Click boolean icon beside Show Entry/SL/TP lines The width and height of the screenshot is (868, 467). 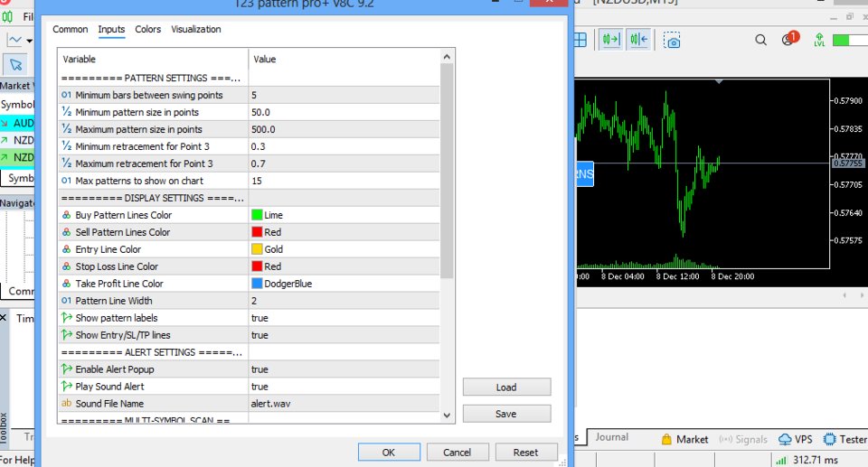tap(66, 335)
